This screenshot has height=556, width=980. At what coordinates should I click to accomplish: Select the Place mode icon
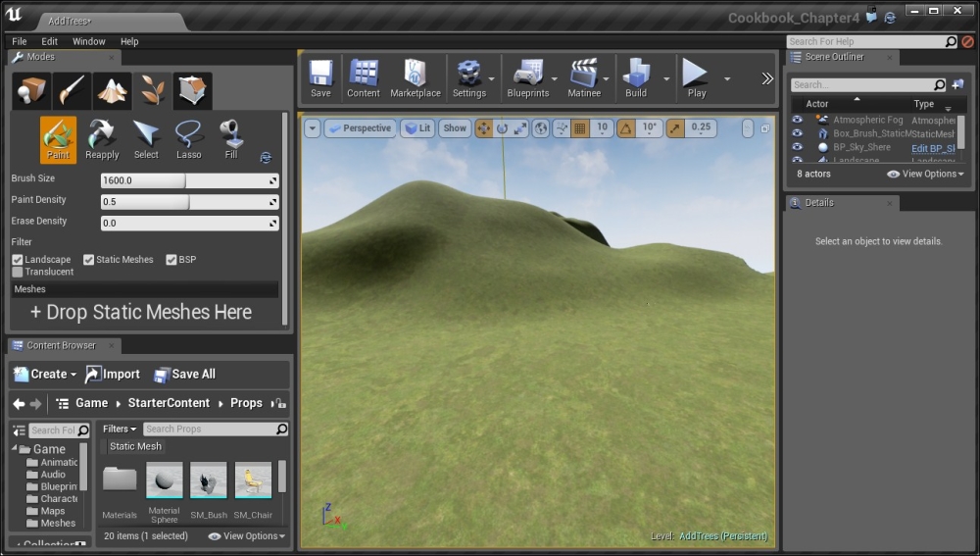tap(31, 90)
